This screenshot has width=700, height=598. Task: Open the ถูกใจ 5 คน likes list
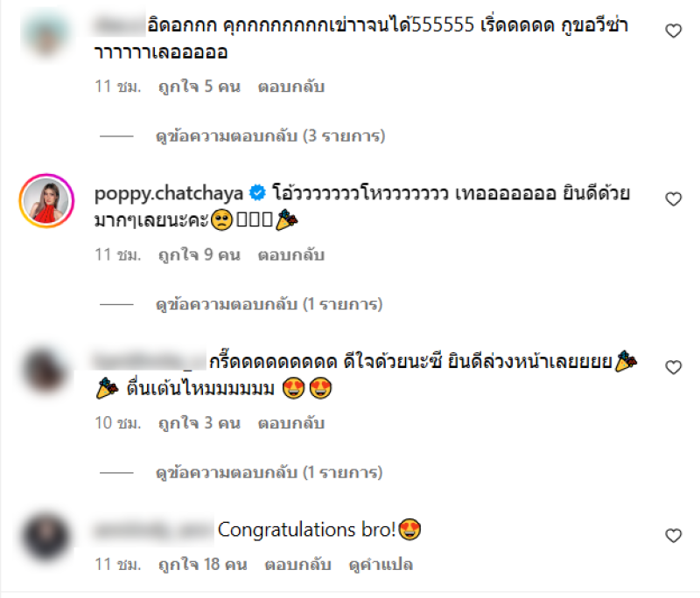199,87
